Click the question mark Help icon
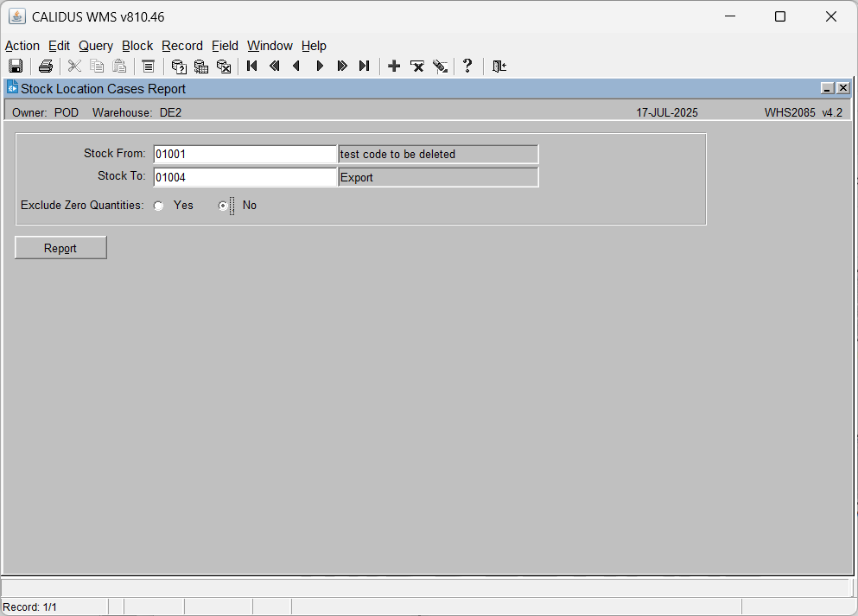 point(467,67)
